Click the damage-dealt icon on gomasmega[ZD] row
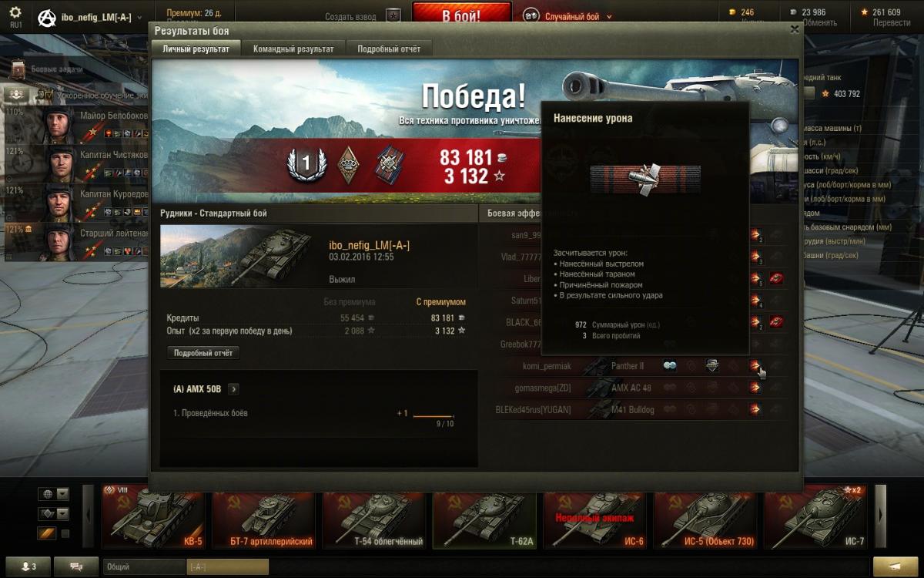 [x=755, y=388]
